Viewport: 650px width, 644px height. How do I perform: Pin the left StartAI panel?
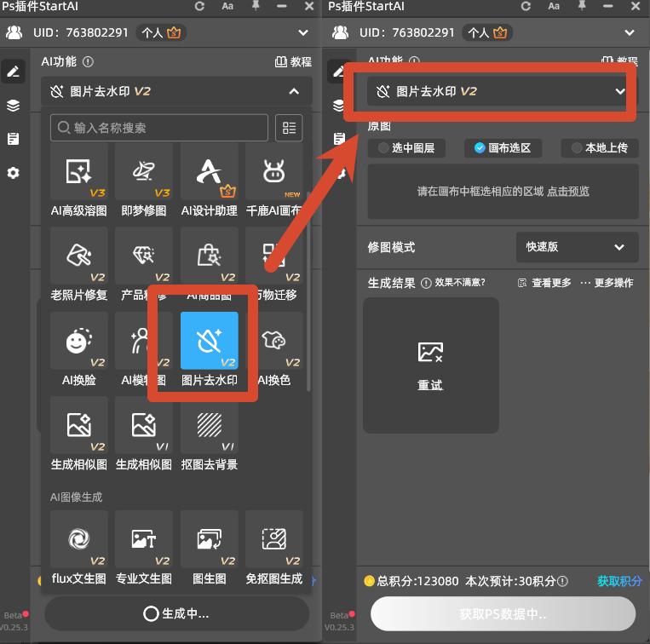(x=256, y=6)
